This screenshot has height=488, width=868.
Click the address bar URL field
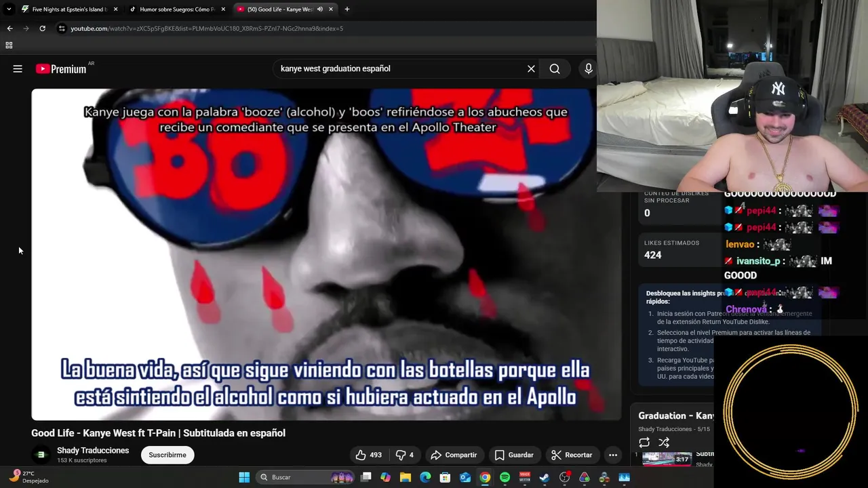pyautogui.click(x=325, y=28)
